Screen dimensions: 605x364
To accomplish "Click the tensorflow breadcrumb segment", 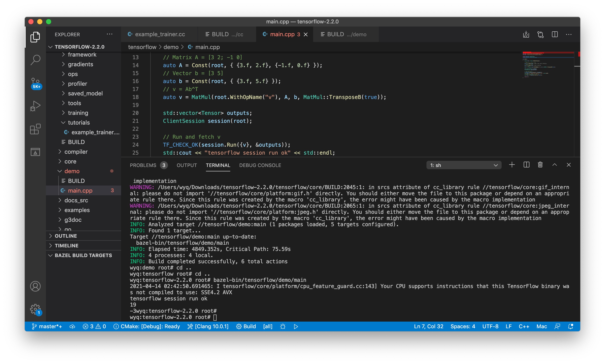I will coord(142,47).
